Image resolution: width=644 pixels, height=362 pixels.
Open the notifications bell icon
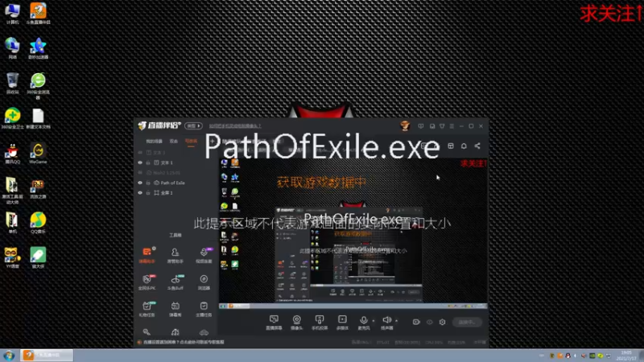(464, 146)
